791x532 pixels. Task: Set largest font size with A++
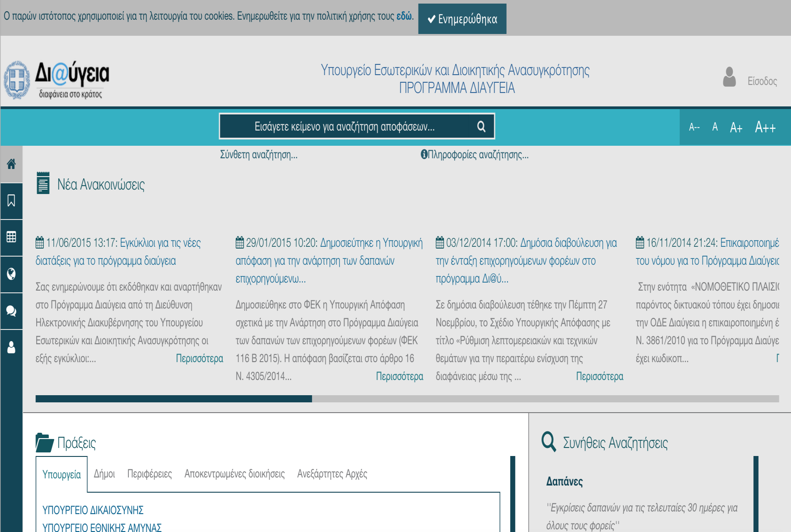[x=765, y=127]
